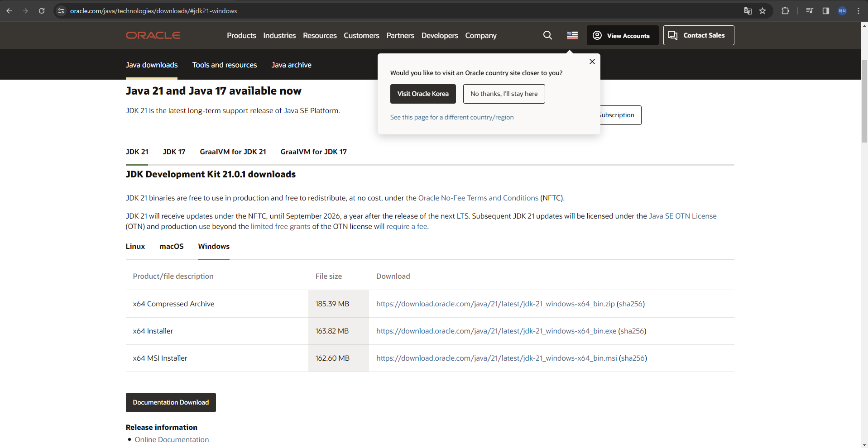Open the Partners menu
This screenshot has width=868, height=448.
point(400,35)
